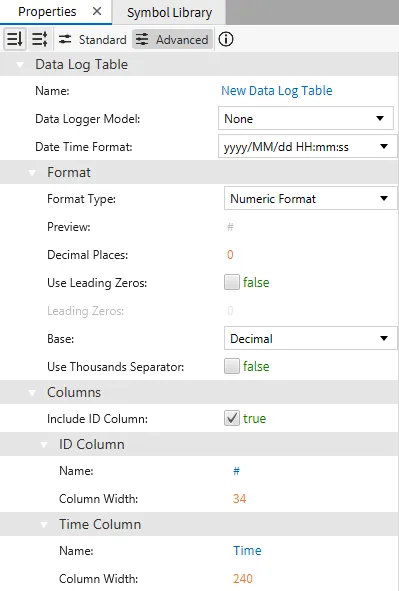Uncheck the Include ID Column checkbox
The image size is (399, 591).
tap(232, 418)
